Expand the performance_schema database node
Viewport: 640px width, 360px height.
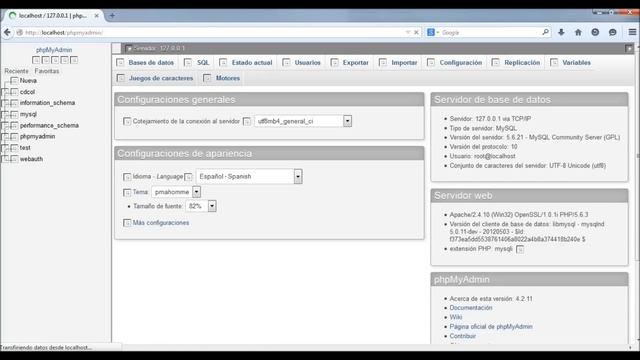tap(5, 126)
